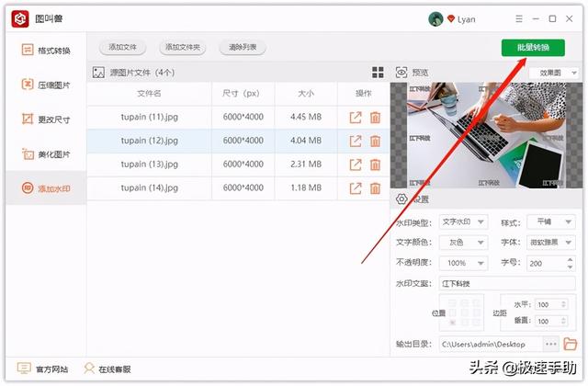Image resolution: width=588 pixels, height=386 pixels.
Task: Expand the watermark type (水印类型) dropdown
Action: pyautogui.click(x=463, y=222)
